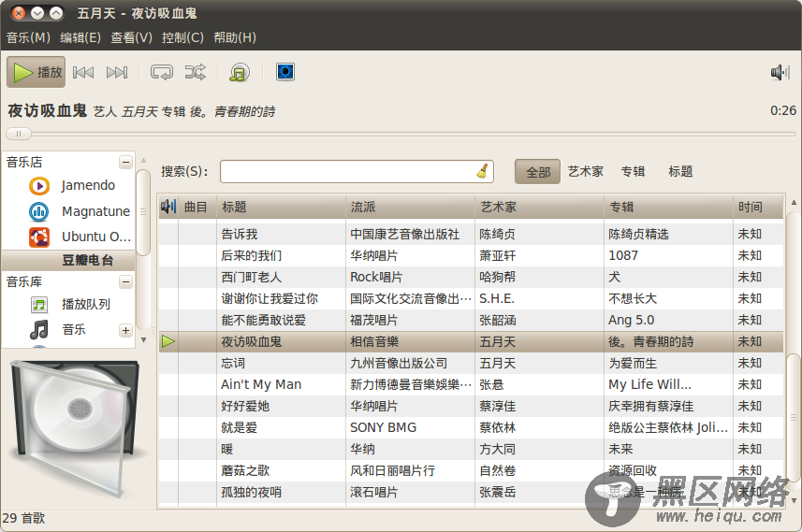Image resolution: width=802 pixels, height=532 pixels.
Task: Click the volume speaker icon
Action: [780, 73]
